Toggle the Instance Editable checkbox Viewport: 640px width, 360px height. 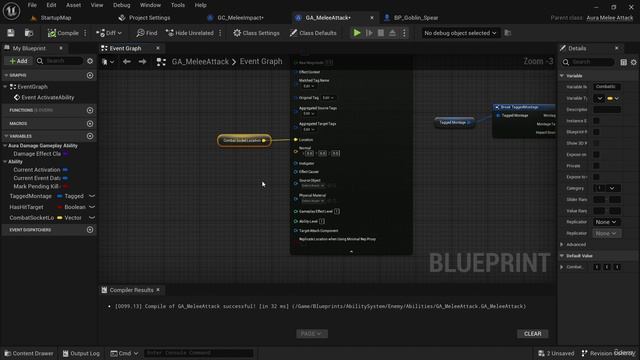click(596, 121)
